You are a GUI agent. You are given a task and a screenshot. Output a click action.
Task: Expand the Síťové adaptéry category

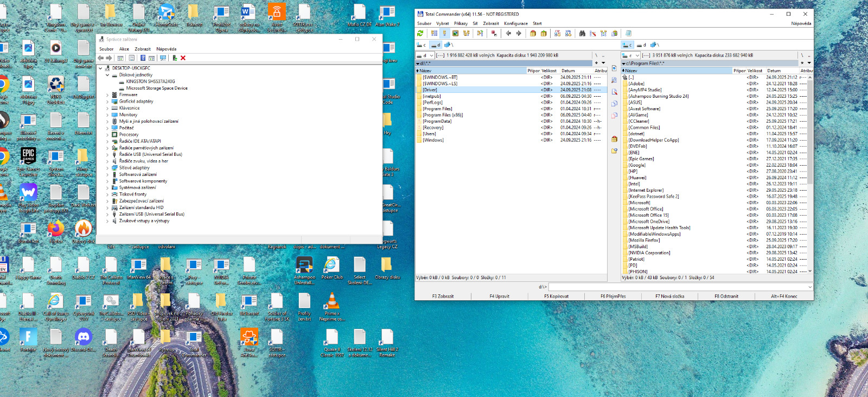coord(107,168)
